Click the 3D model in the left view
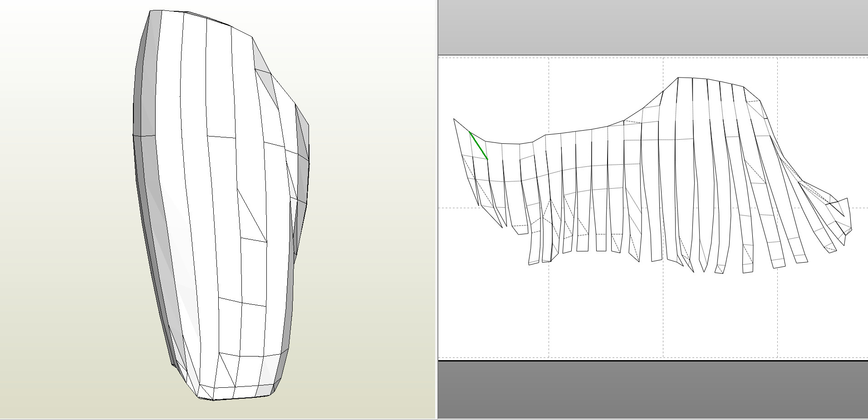Image resolution: width=868 pixels, height=420 pixels. pos(221,205)
